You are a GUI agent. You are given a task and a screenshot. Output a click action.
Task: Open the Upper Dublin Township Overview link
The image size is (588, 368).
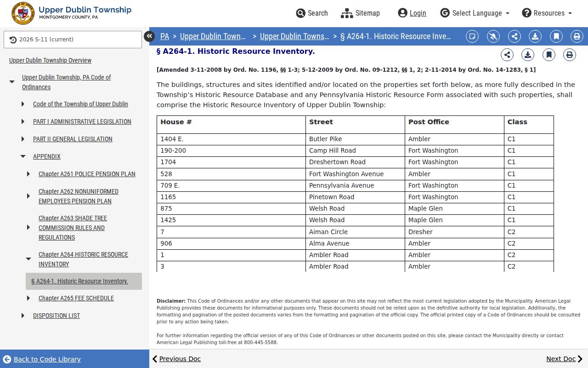click(x=50, y=60)
